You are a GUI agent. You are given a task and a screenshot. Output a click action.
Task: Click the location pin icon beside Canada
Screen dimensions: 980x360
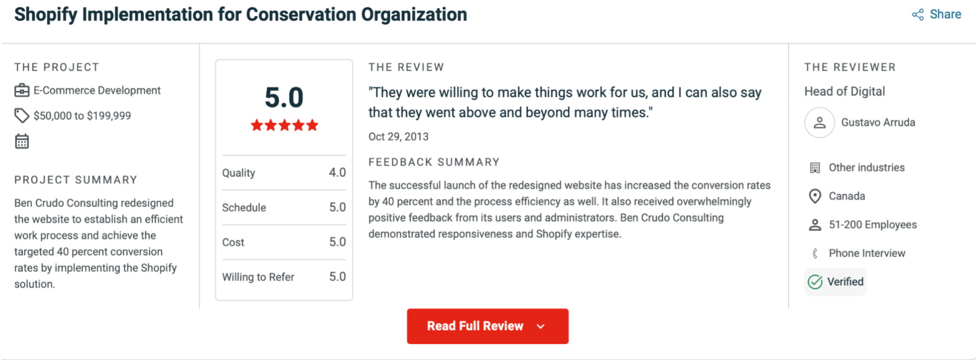[x=815, y=196]
